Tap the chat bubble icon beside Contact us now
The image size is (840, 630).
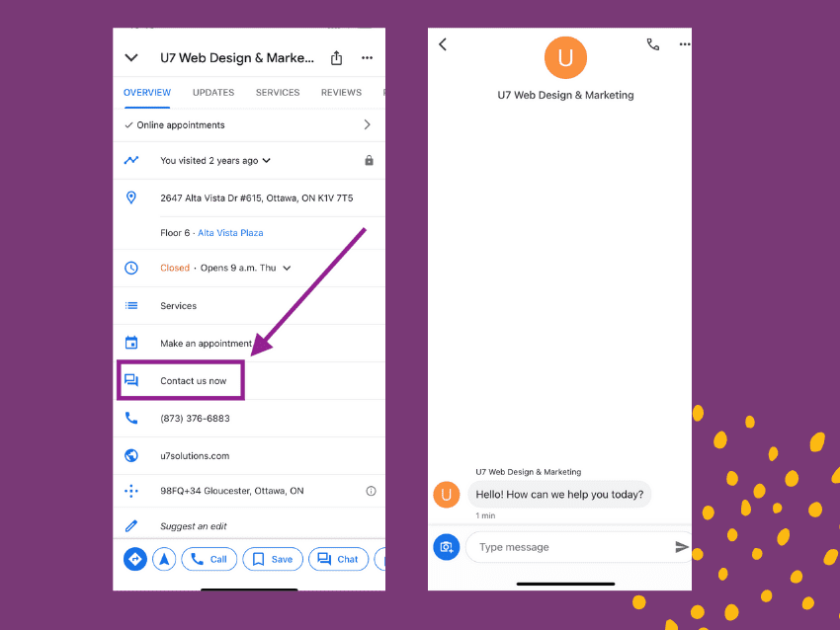pyautogui.click(x=131, y=380)
